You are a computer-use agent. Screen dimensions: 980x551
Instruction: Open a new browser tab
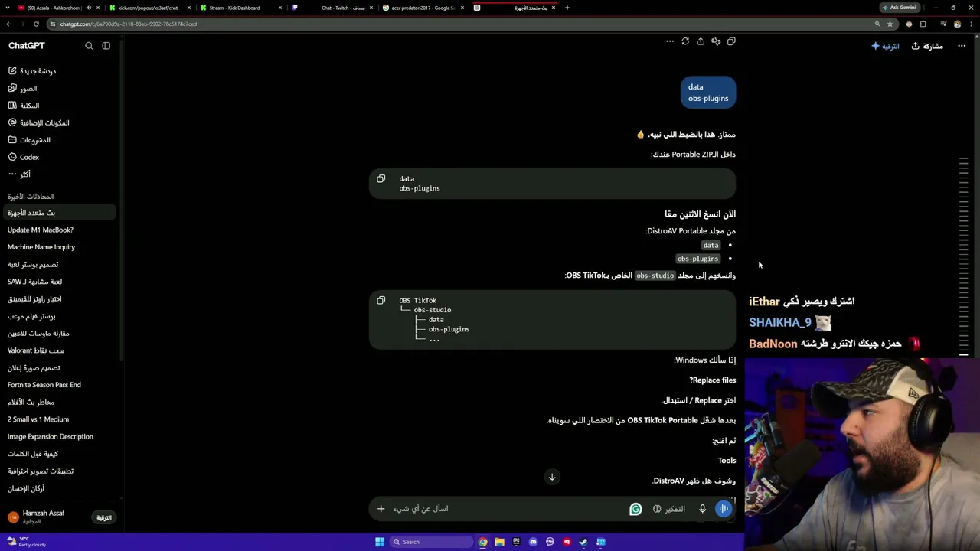(567, 8)
